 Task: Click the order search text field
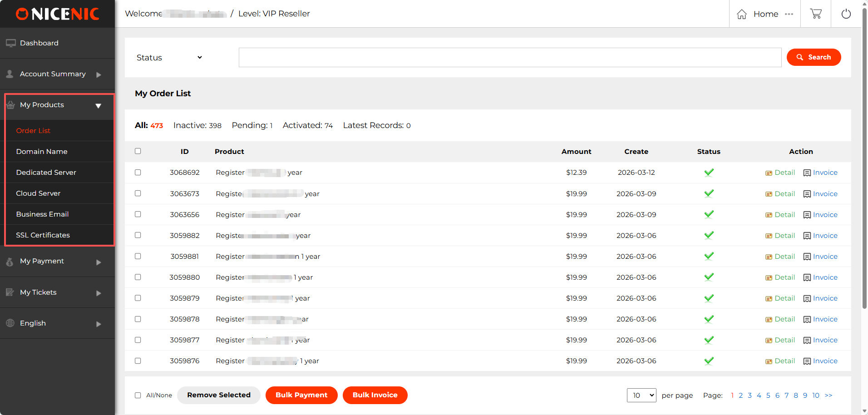pos(509,58)
